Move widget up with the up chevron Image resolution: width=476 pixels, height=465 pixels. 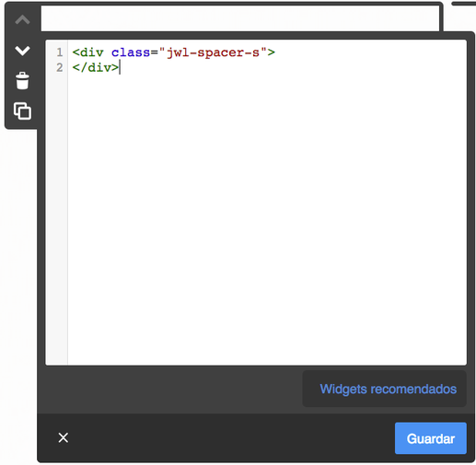pyautogui.click(x=22, y=20)
